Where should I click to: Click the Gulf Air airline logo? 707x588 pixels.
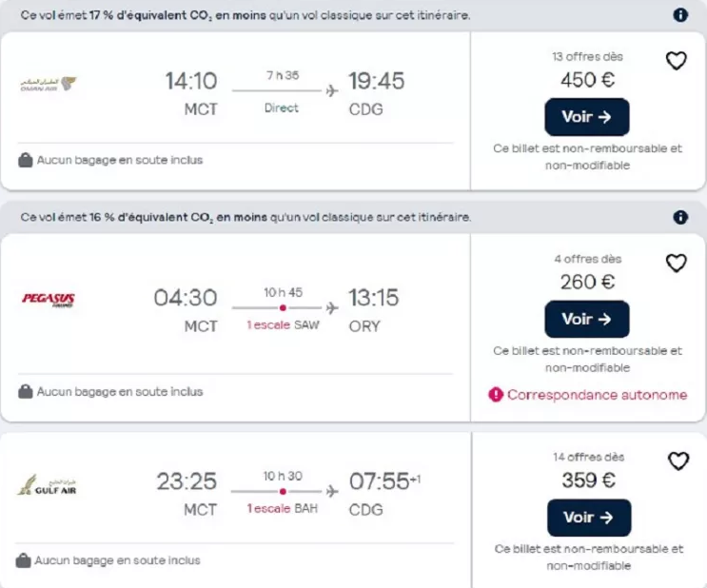click(x=49, y=485)
